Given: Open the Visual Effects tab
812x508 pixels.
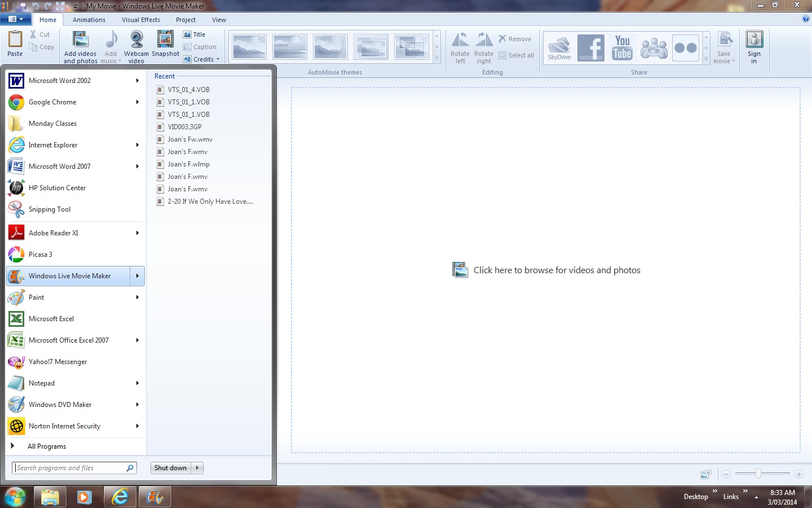Looking at the screenshot, I should (x=140, y=20).
